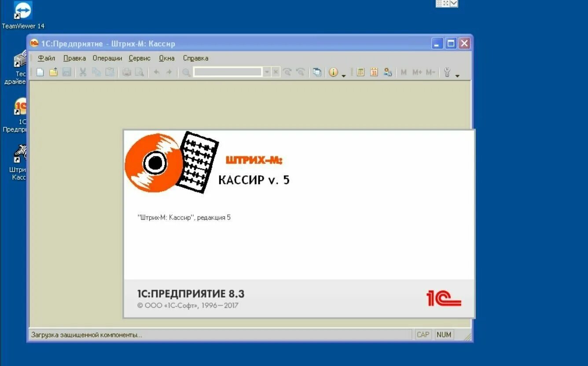Click the 1С:Предприятие window title bar
Image resolution: width=588 pixels, height=366 pixels.
click(x=229, y=44)
